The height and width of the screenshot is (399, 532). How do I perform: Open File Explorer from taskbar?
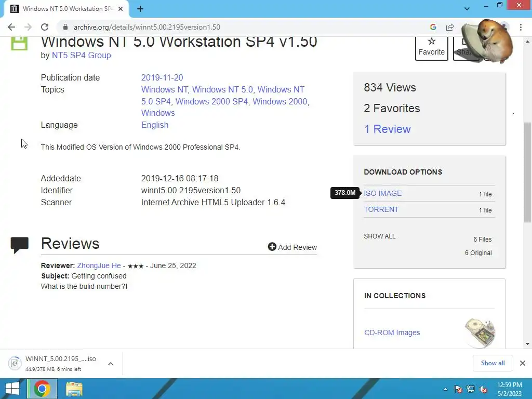74,389
